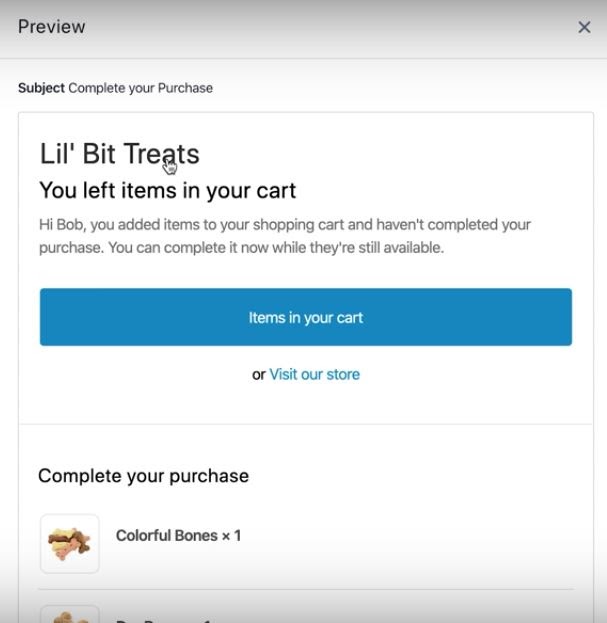Open the Visit our store link
The width and height of the screenshot is (607, 623).
tap(314, 374)
